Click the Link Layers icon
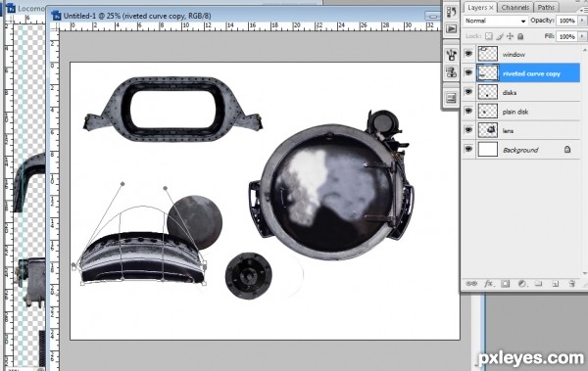The image size is (588, 371). [471, 284]
